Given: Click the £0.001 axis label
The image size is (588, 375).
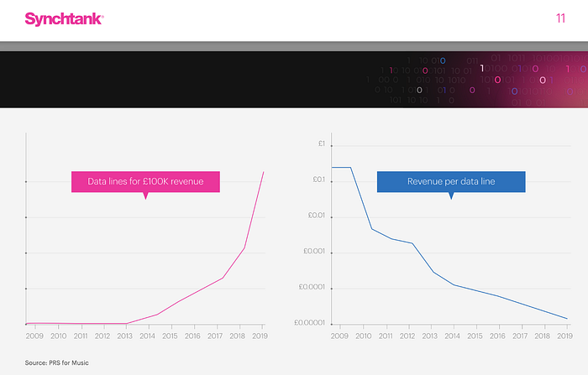Looking at the screenshot, I should point(314,251).
